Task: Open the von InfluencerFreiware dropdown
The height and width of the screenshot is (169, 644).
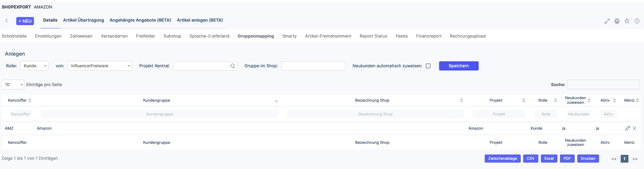Action: coord(100,66)
